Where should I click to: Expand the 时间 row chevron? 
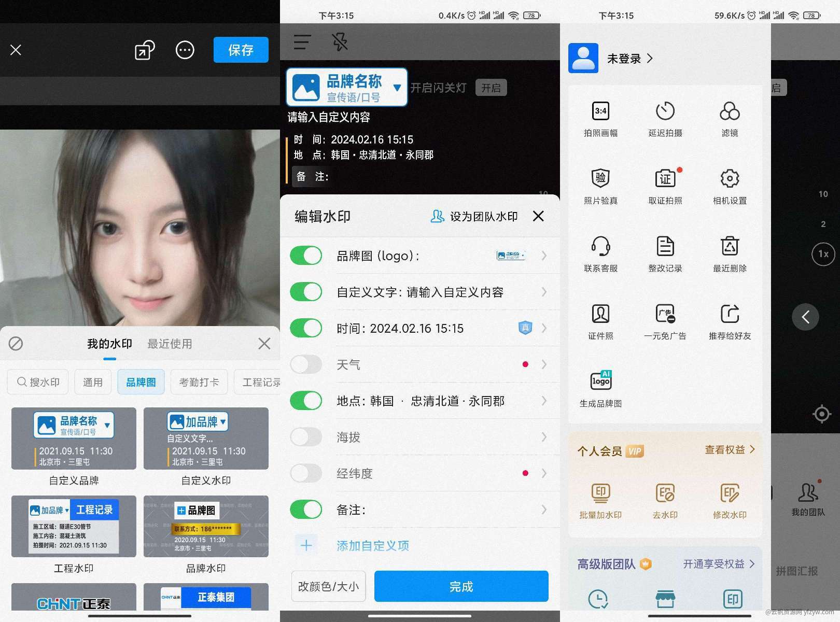click(x=544, y=328)
